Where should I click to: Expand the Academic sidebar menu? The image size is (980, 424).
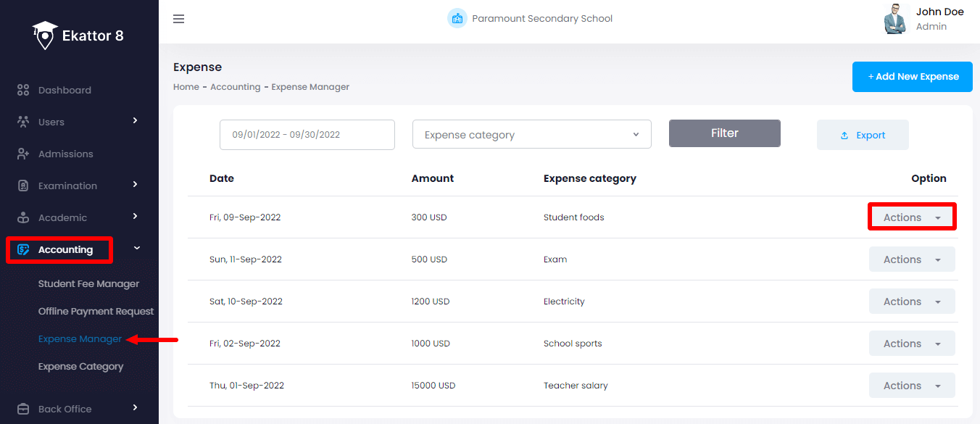tap(135, 217)
